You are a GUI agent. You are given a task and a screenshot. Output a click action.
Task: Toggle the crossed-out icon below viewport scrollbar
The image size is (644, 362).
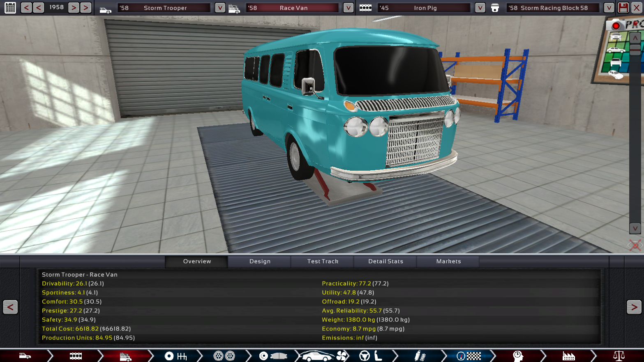point(635,245)
